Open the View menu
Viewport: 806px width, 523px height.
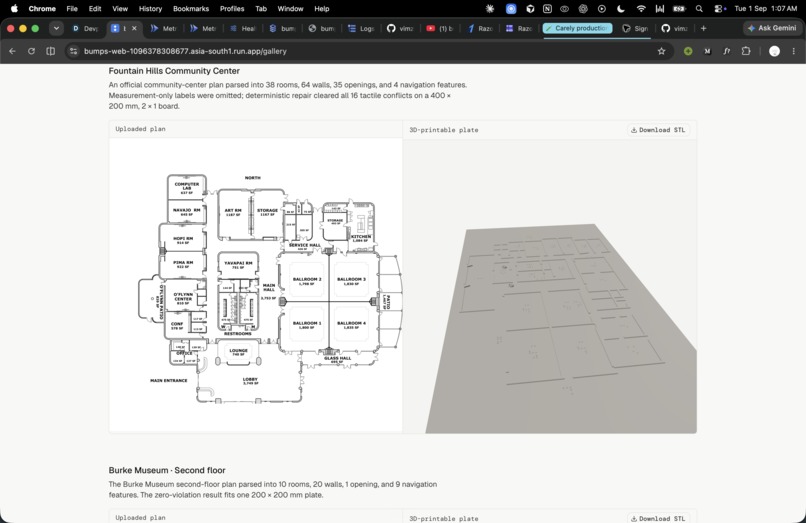(120, 9)
